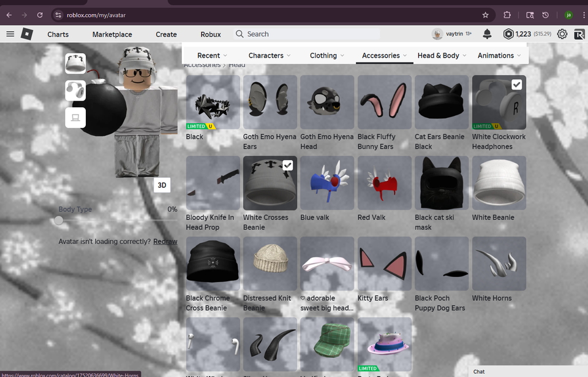
Task: Open the Chat panel
Action: (x=479, y=371)
